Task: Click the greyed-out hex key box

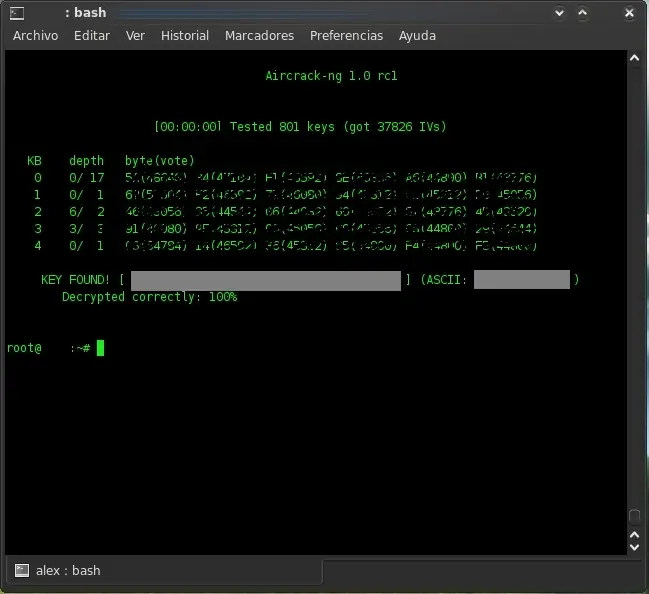Action: [x=266, y=281]
